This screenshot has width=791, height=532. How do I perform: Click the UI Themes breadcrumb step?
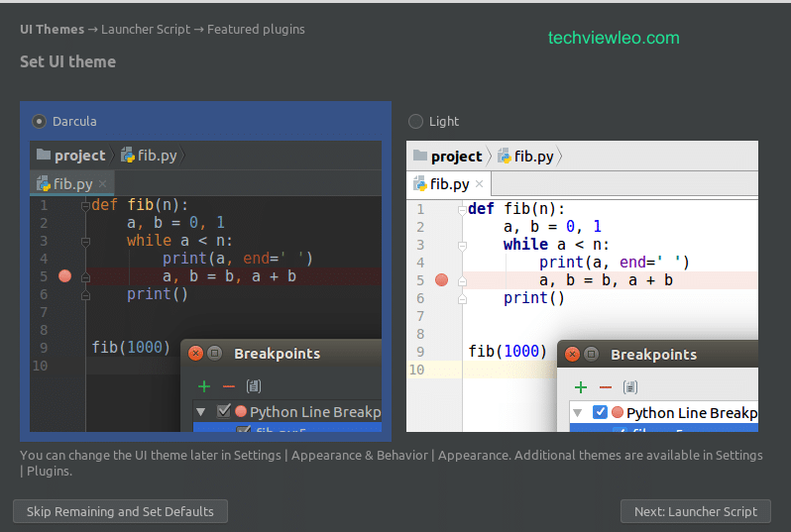52,30
